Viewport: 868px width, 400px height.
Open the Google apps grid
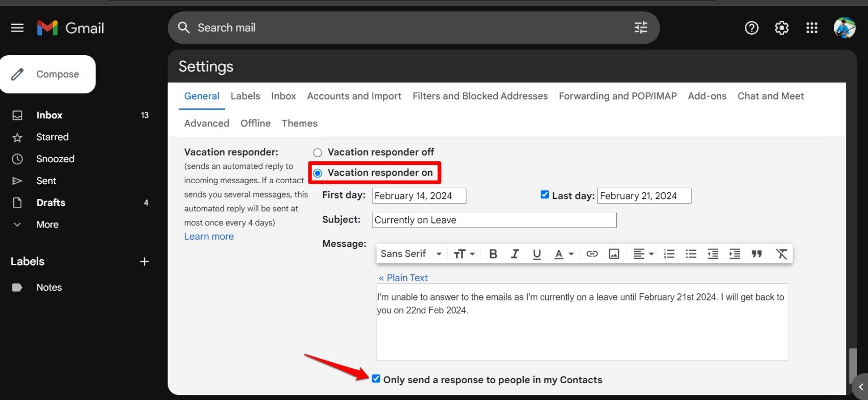[812, 28]
